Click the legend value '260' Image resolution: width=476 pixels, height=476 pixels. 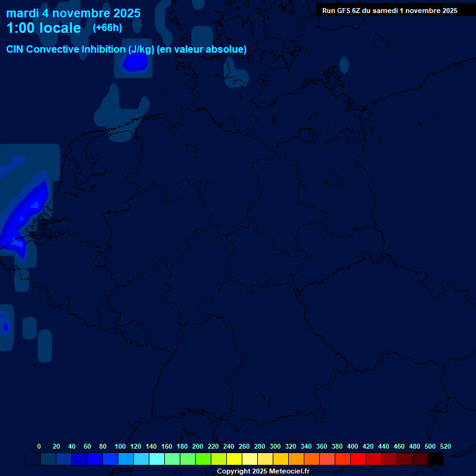244,446
